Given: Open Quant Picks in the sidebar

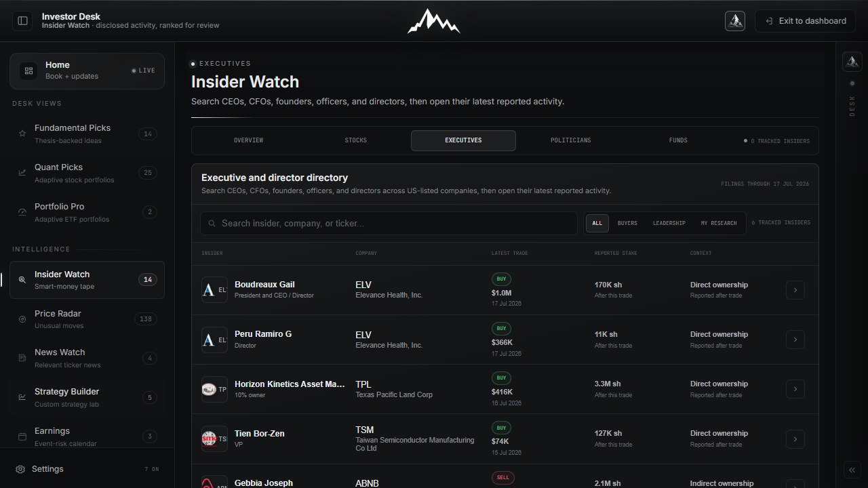Looking at the screenshot, I should point(87,173).
